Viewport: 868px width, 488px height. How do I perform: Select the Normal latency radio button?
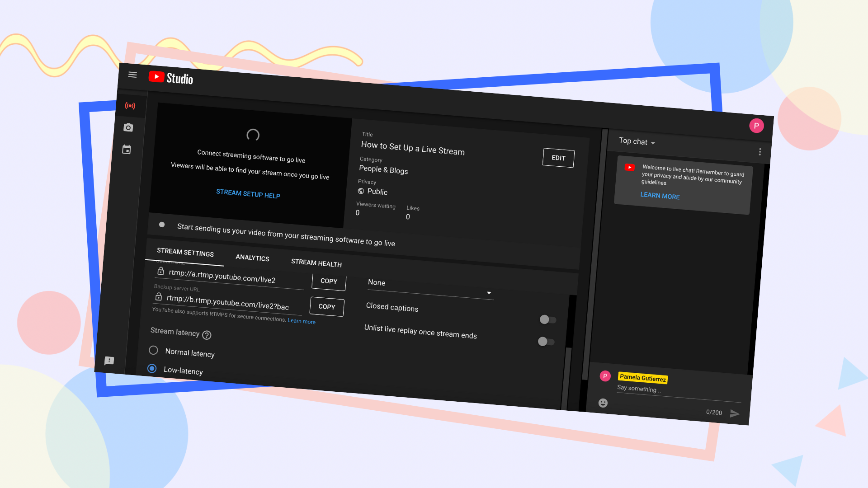pyautogui.click(x=153, y=350)
